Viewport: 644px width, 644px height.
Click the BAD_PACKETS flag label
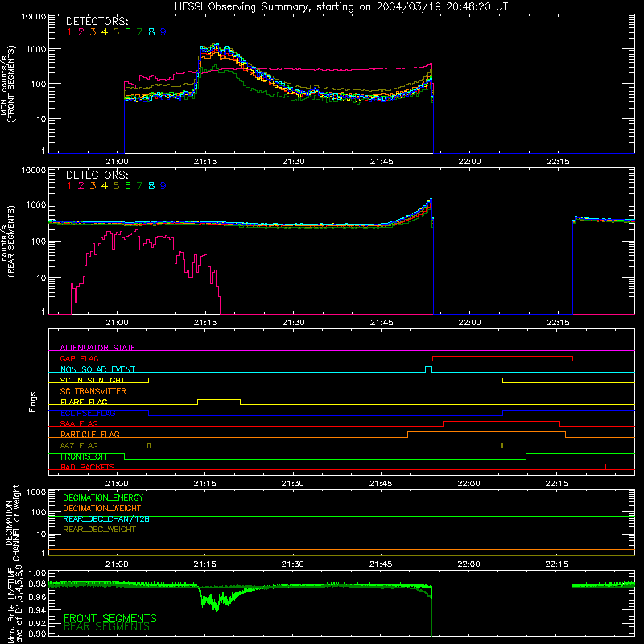pos(88,467)
